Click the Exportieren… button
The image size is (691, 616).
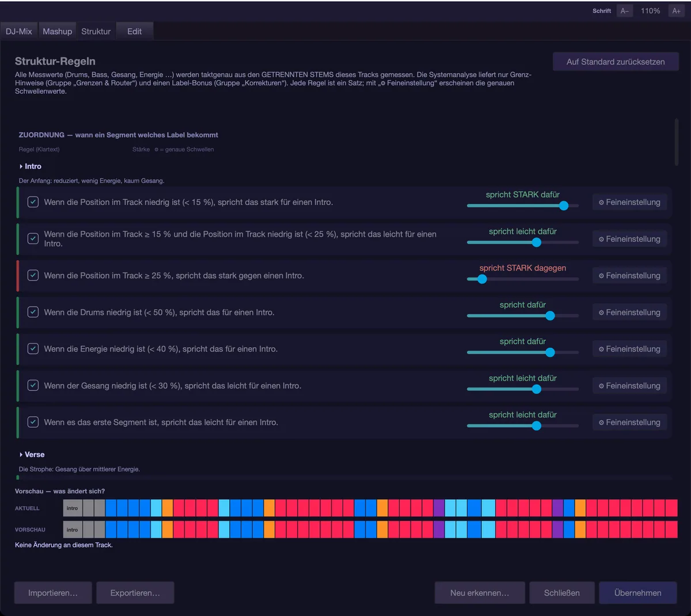[x=135, y=593]
